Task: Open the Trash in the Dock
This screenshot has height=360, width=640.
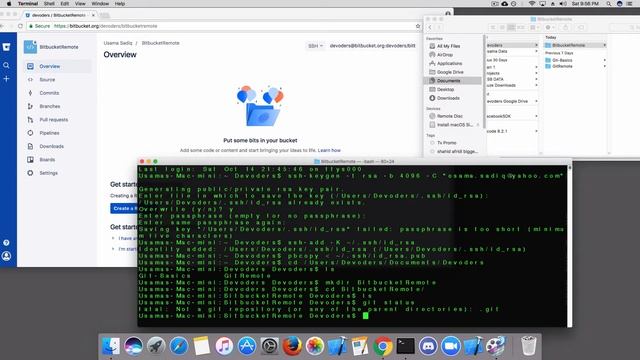Action: (529, 346)
